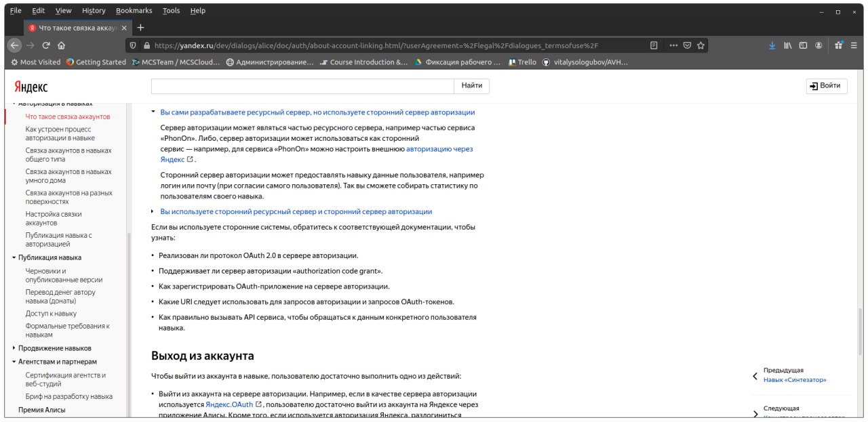Viewport: 868px width, 422px height.
Task: Open the View menu
Action: click(x=63, y=11)
